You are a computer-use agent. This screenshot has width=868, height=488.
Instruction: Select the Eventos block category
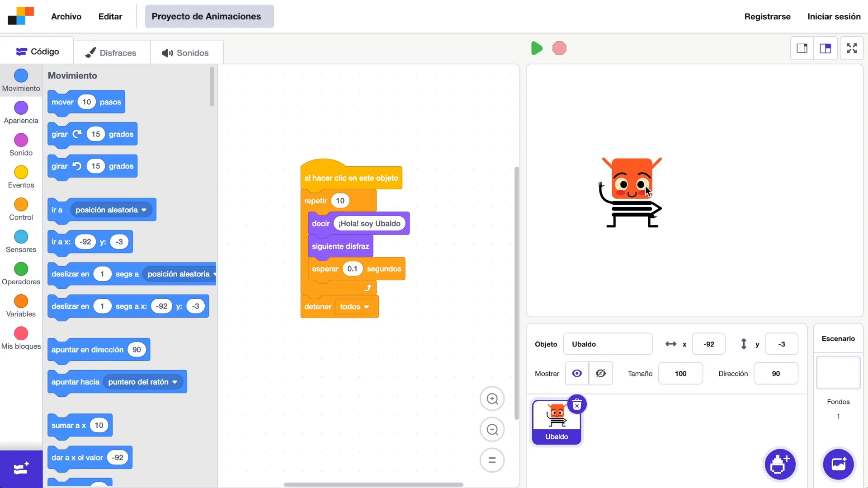[21, 177]
